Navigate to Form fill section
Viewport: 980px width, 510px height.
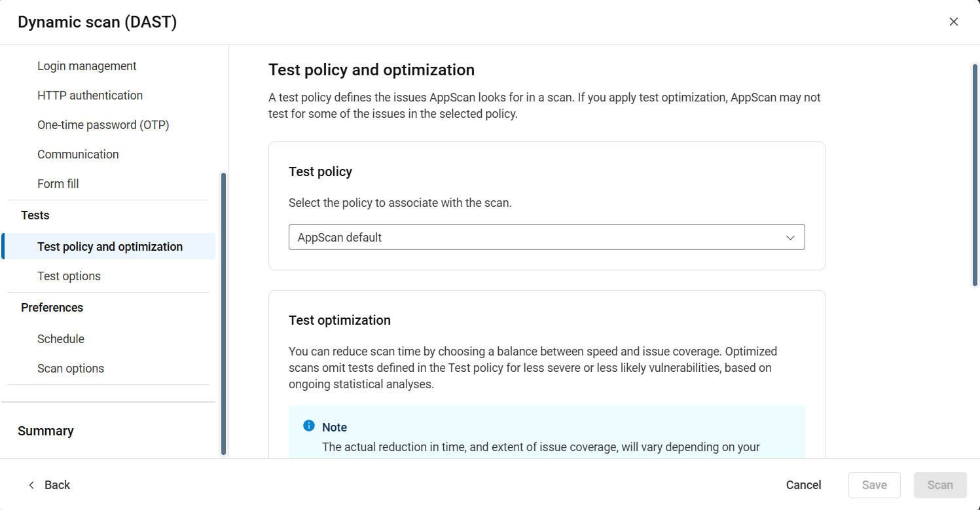[58, 184]
